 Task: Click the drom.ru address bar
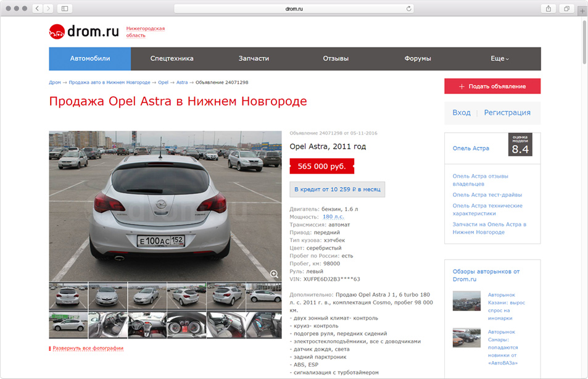tap(294, 8)
